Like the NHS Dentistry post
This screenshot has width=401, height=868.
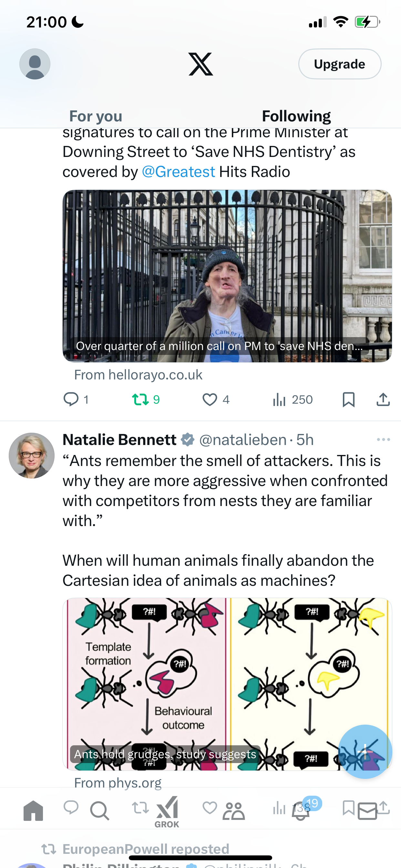click(216, 400)
